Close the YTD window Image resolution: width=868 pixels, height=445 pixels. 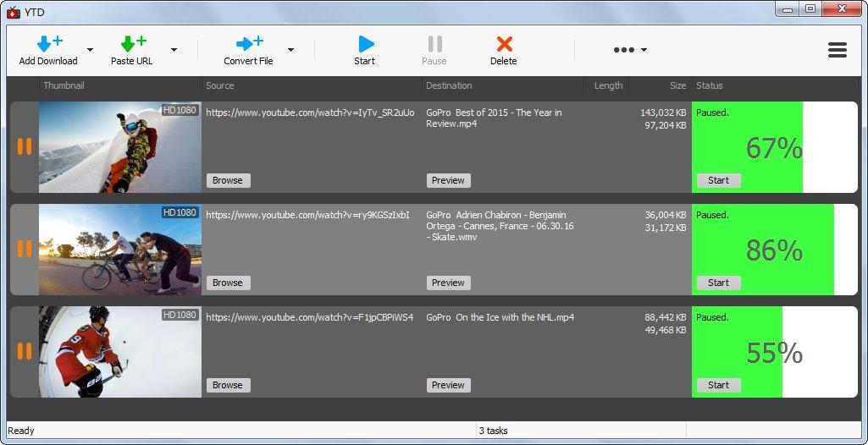point(842,8)
